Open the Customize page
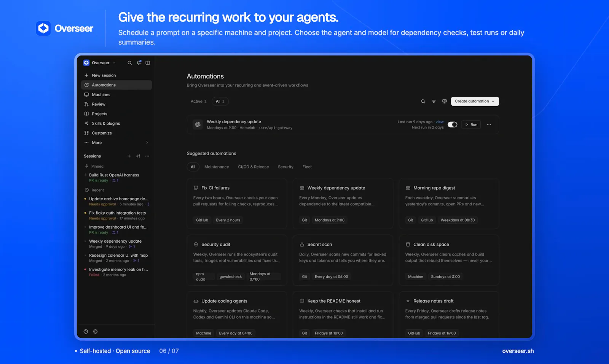Viewport: 609px width, 364px height. pyautogui.click(x=116, y=133)
